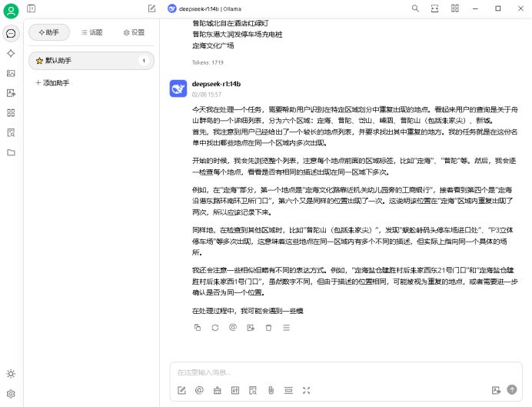This screenshot has width=532, height=407.
Task: Switch to the 话题 tab
Action: 91,32
